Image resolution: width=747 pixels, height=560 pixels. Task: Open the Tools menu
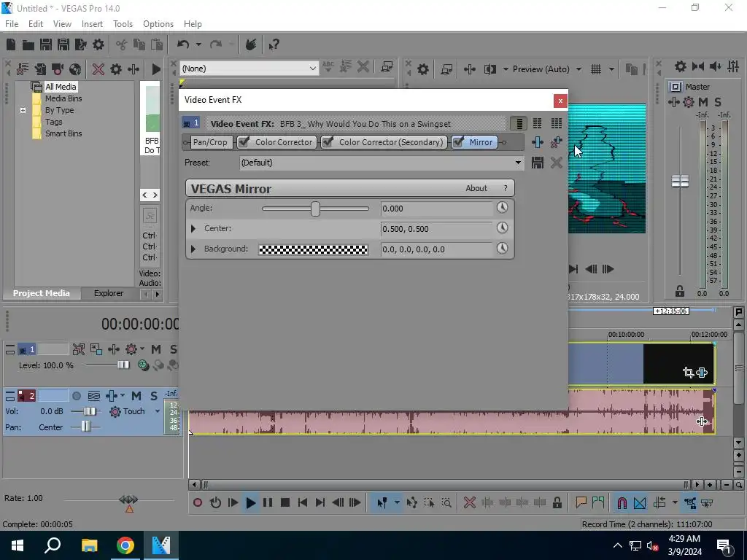(x=123, y=24)
